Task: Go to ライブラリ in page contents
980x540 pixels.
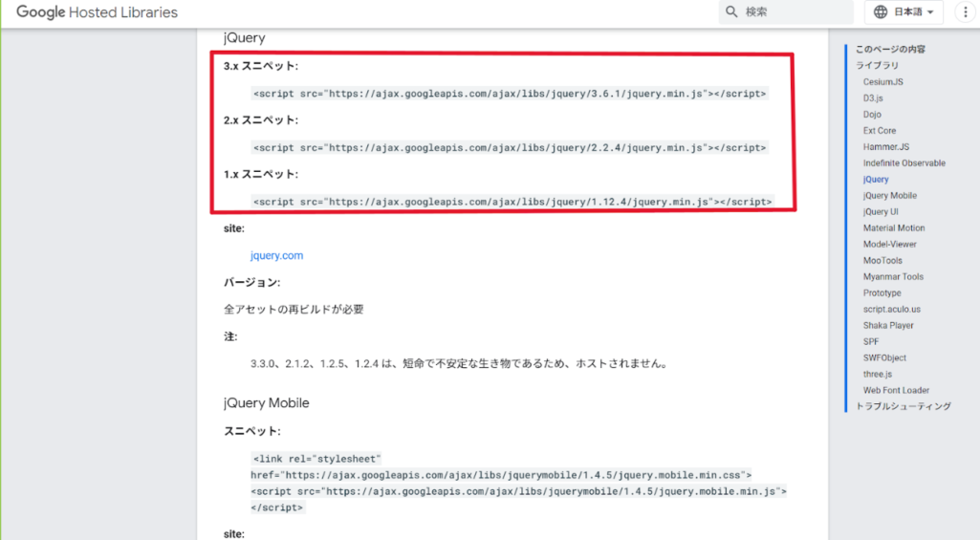Action: [877, 66]
